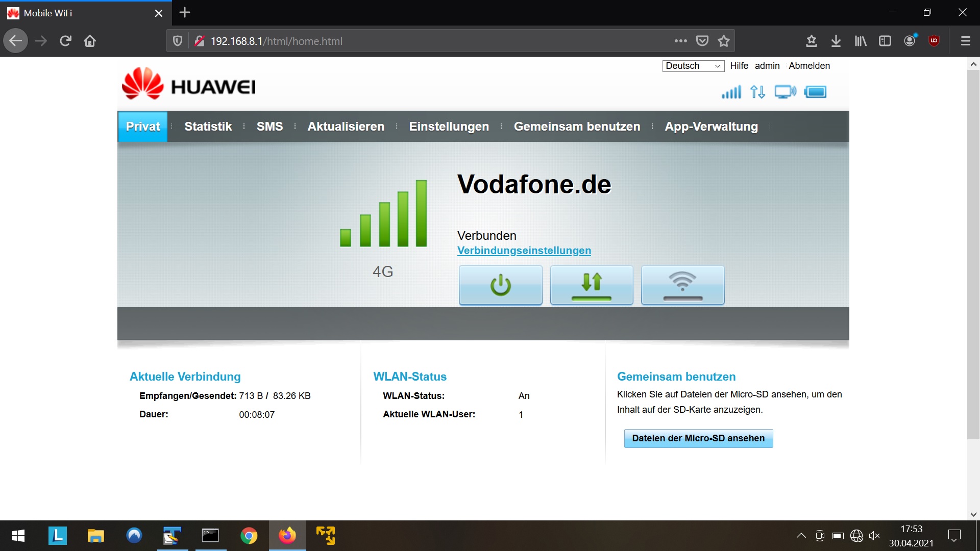The height and width of the screenshot is (551, 980).
Task: Click the WLAN devices status icon
Action: tap(785, 92)
